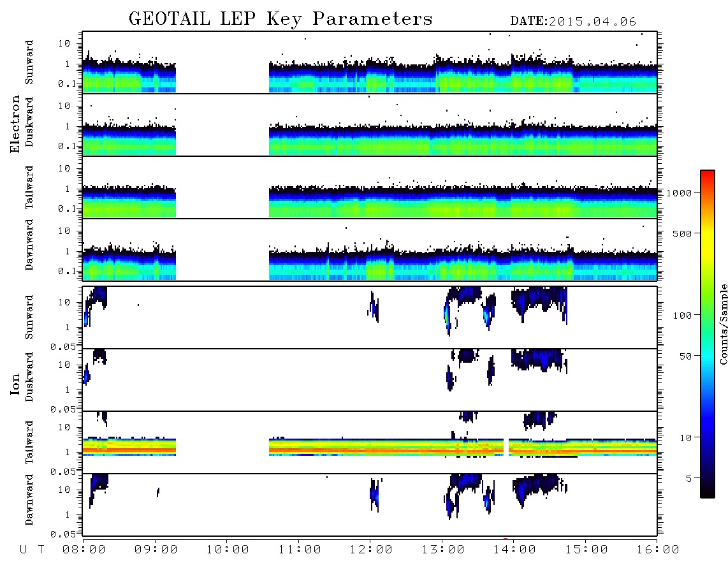Click the '0.05' tick below Ion Dawnward panel

pos(62,534)
